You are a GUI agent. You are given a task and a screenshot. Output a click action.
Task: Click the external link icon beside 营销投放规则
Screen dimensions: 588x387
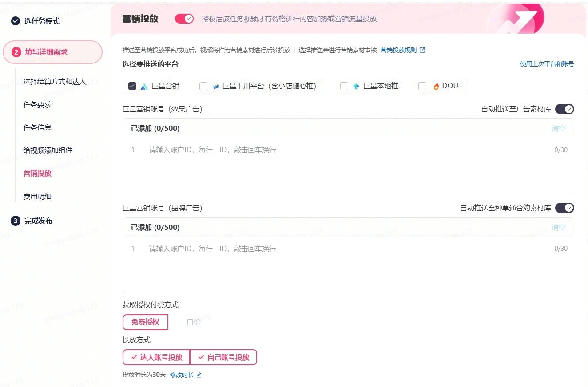pyautogui.click(x=422, y=50)
